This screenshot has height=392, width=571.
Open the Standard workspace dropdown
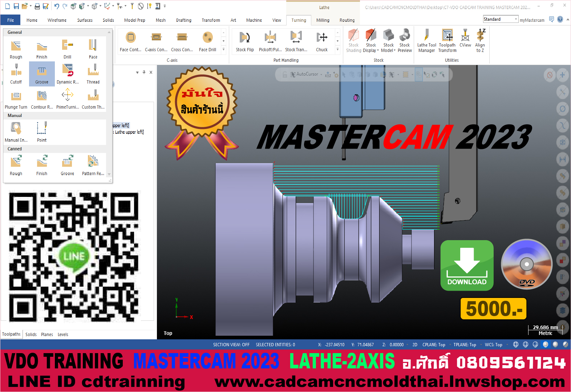pos(500,19)
